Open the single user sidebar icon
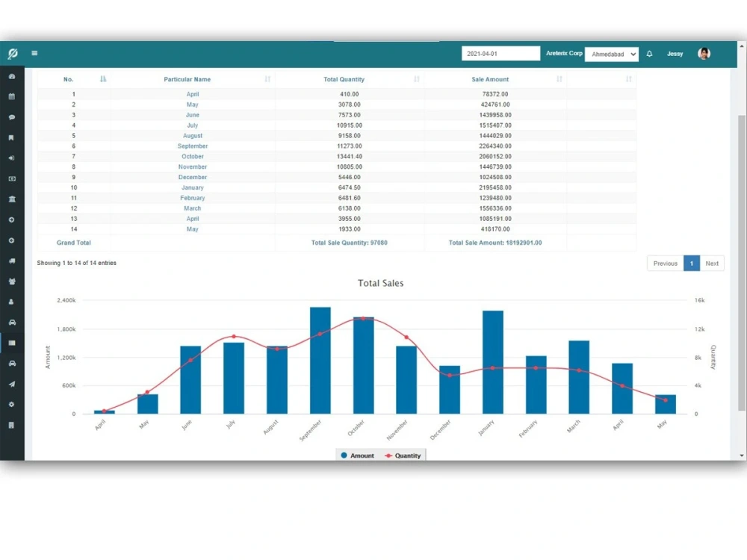747x560 pixels. tap(12, 302)
